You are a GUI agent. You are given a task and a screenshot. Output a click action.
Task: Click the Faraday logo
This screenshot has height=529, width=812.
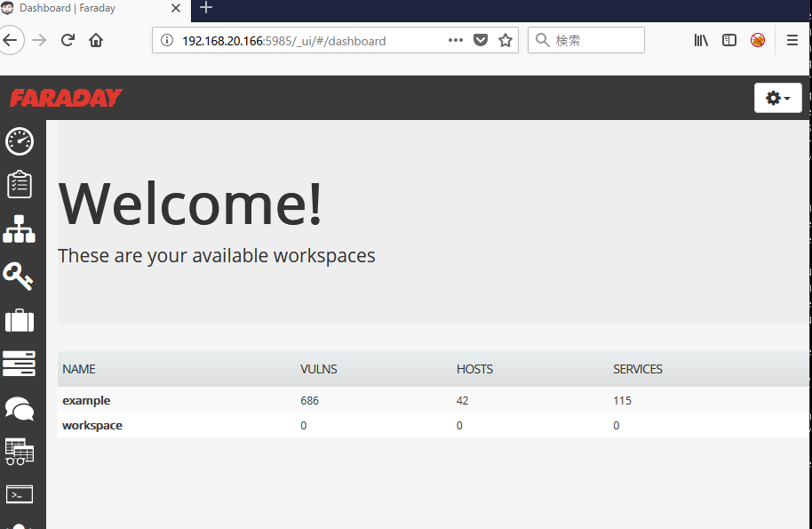(66, 98)
